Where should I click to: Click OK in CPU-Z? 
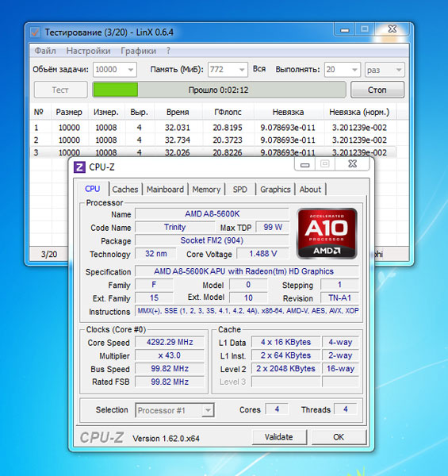click(339, 437)
